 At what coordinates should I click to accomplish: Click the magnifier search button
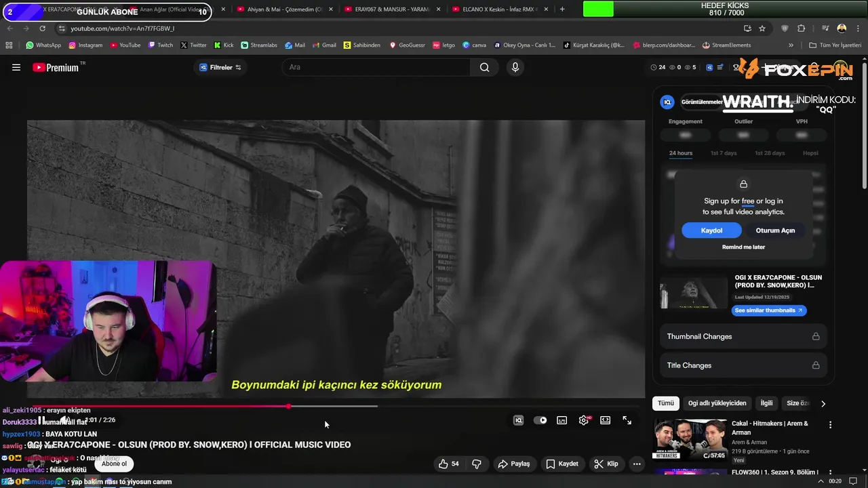coord(484,67)
